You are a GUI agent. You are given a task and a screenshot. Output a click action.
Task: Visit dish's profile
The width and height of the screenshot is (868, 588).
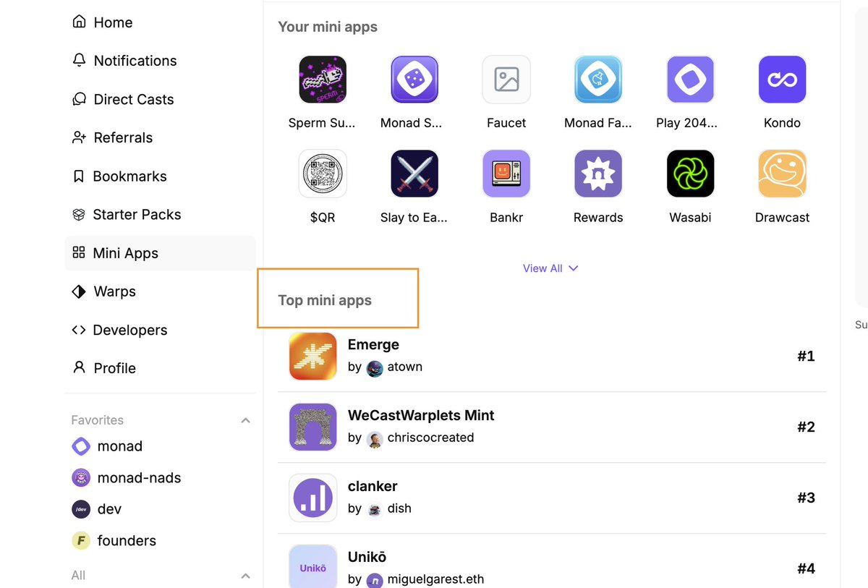click(x=399, y=508)
